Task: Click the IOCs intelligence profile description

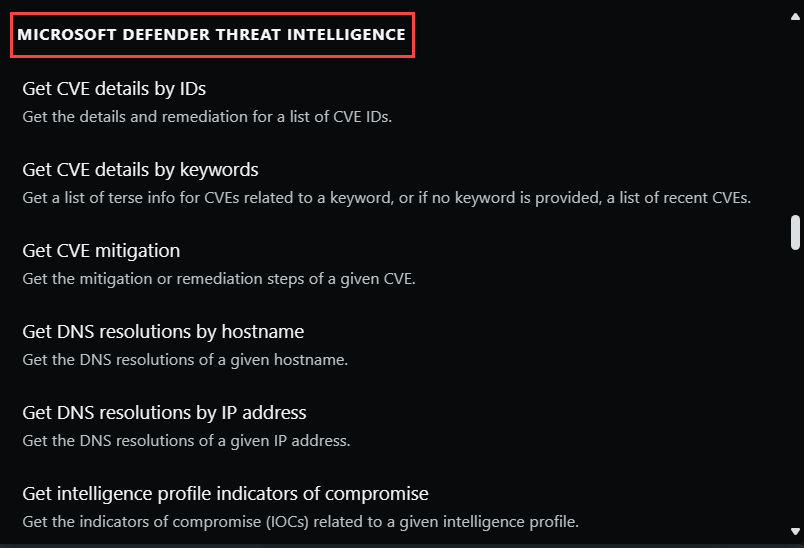Action: (300, 522)
